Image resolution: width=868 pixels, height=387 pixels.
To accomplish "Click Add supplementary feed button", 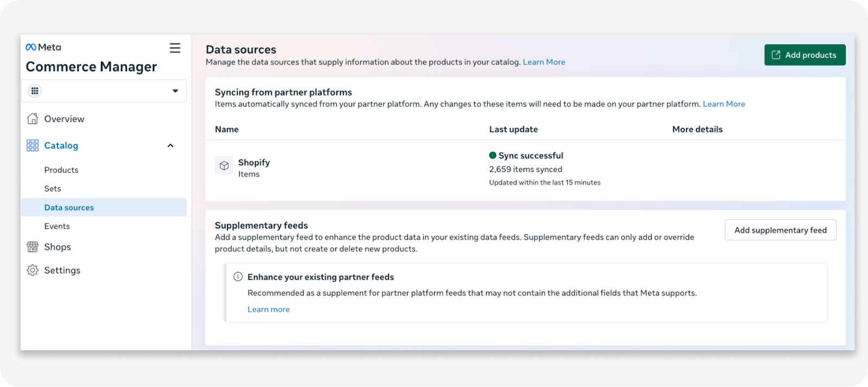I will click(780, 230).
